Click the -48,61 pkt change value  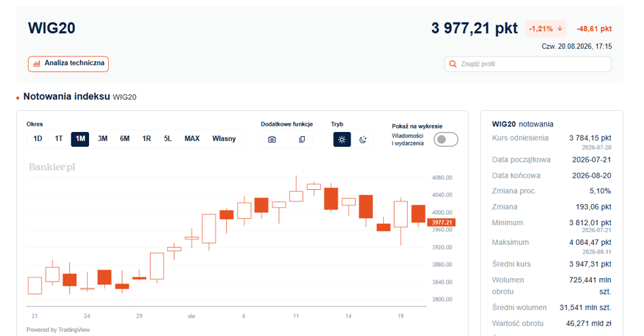pos(594,29)
